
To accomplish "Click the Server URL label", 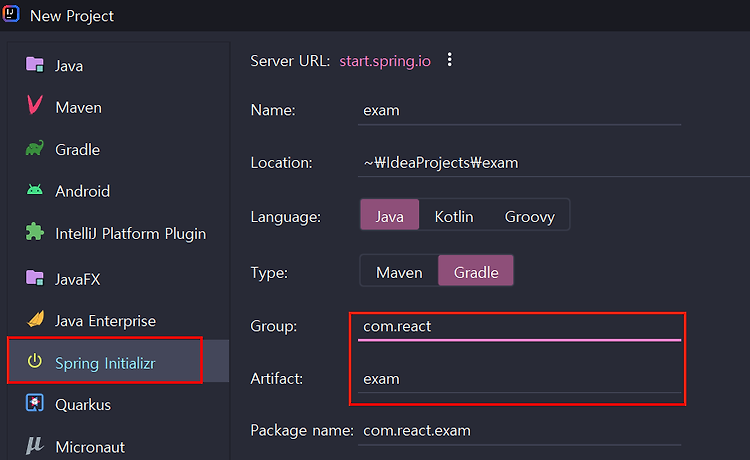I will (290, 61).
